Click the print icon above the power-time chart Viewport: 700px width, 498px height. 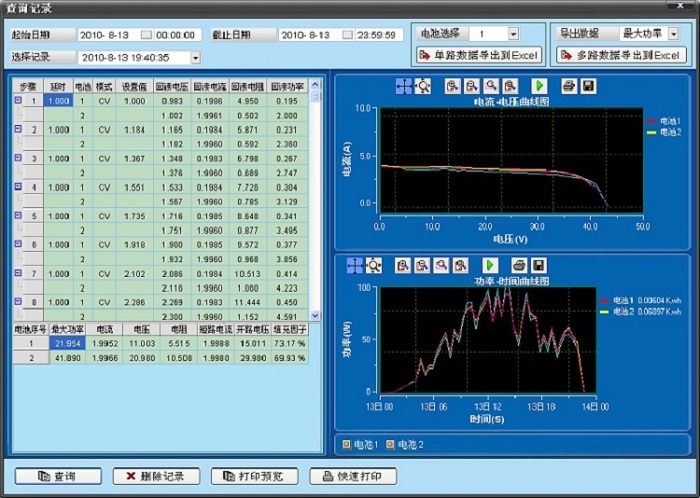[x=519, y=265]
